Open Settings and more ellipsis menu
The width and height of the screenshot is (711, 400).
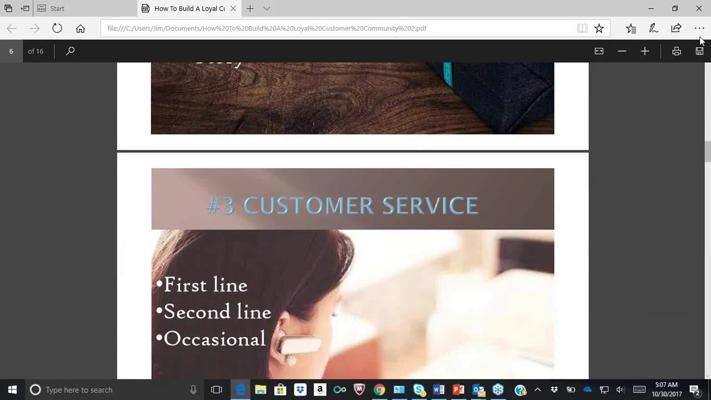point(699,28)
